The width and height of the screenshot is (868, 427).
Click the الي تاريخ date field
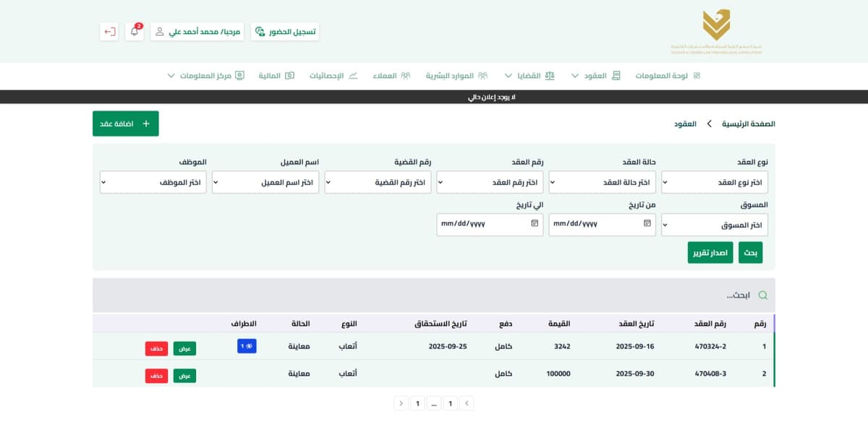[490, 224]
